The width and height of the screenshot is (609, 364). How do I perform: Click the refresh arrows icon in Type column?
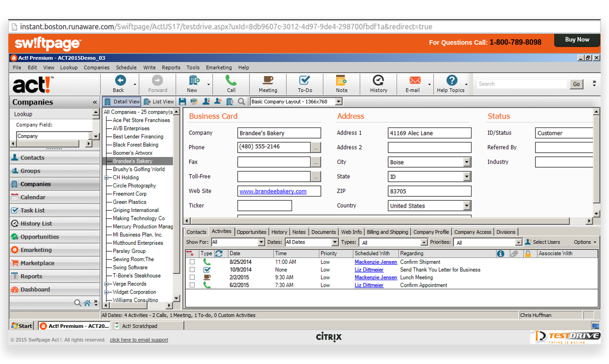tap(219, 253)
